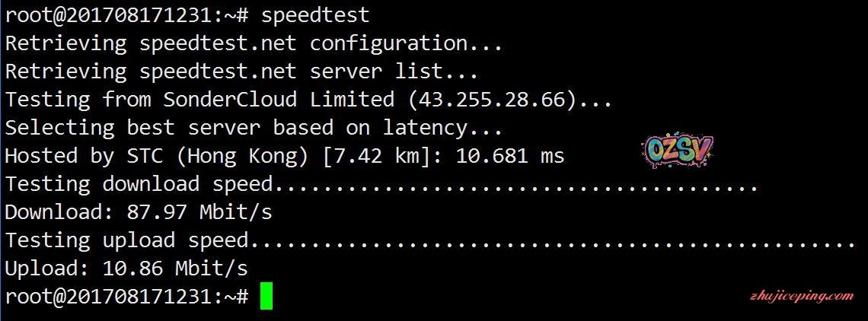This screenshot has height=321, width=868.
Task: Click the "Retrieving speedtest.net configuration" line
Action: pyautogui.click(x=253, y=43)
